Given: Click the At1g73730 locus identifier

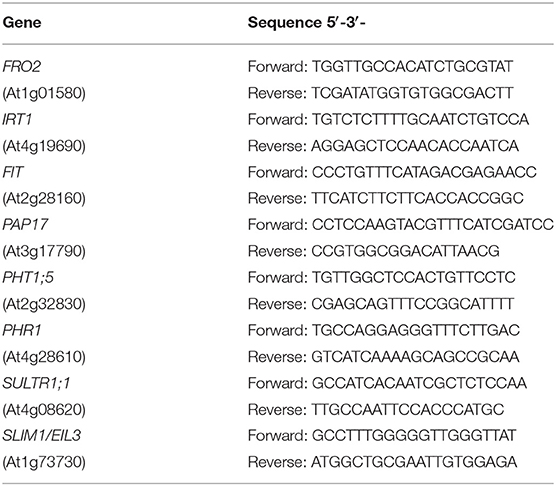Looking at the screenshot, I should pos(44,462).
